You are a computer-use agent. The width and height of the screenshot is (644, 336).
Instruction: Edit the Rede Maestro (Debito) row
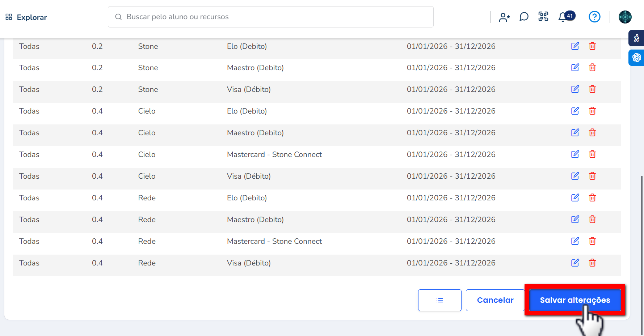pos(575,220)
